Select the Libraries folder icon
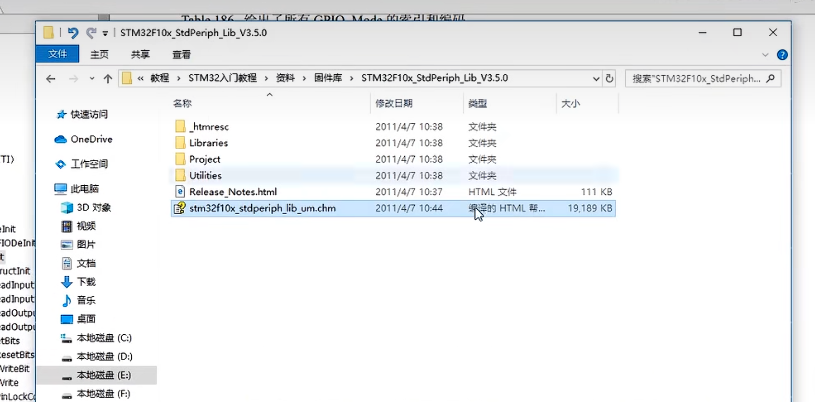This screenshot has height=402, width=815. [180, 143]
